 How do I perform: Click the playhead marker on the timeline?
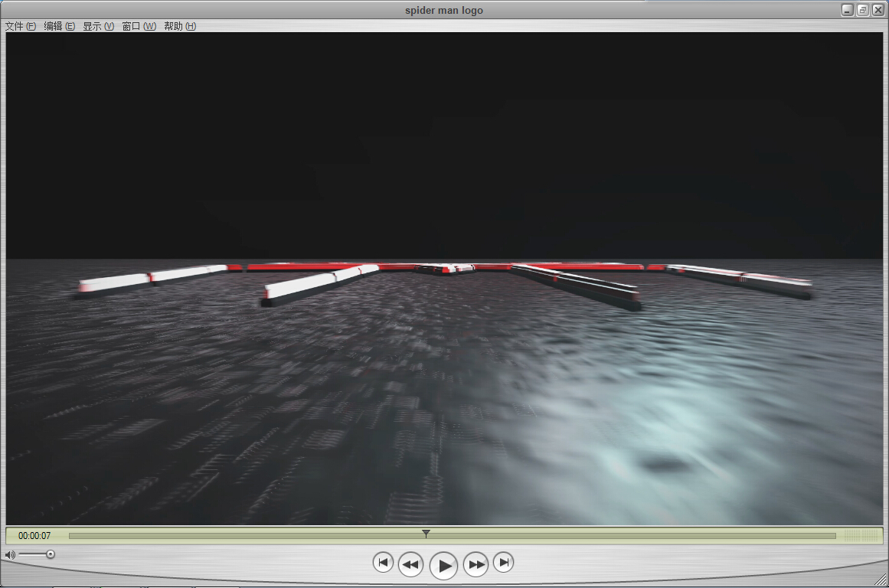[x=426, y=534]
